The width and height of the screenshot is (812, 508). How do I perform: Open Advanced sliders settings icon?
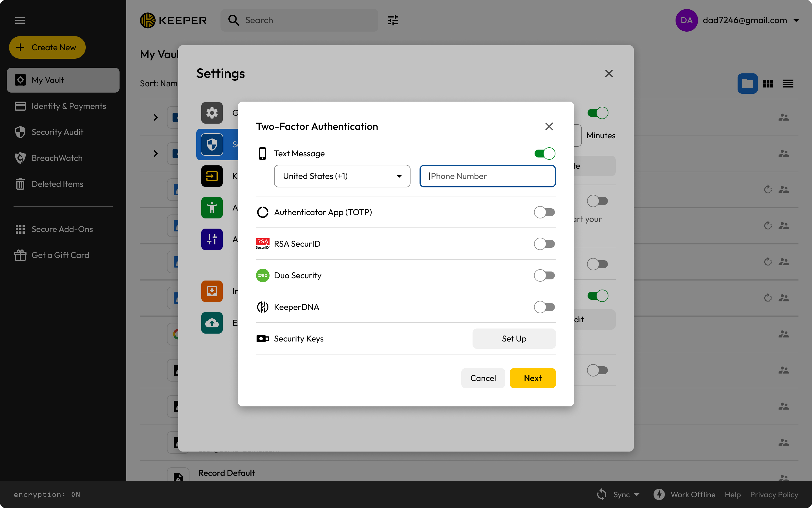(212, 239)
